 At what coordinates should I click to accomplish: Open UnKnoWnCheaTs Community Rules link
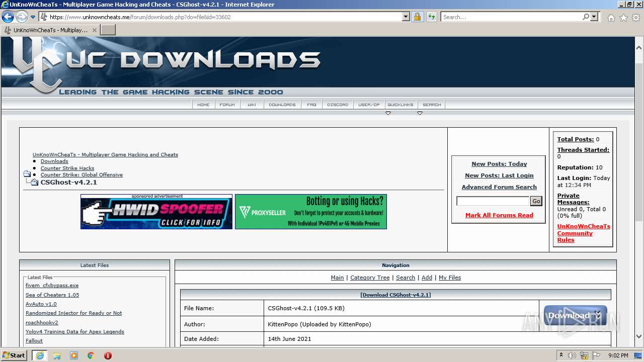point(584,233)
